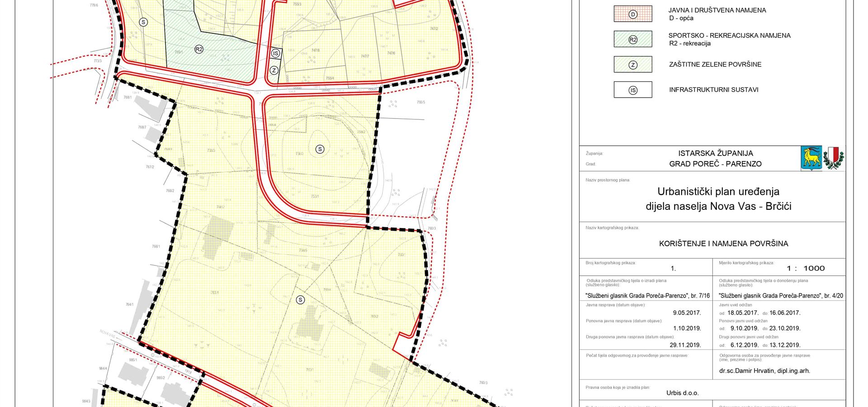Click the 'ISTARSKA ŽUPANIJA' county text
This screenshot has width=868, height=407.
click(715, 153)
